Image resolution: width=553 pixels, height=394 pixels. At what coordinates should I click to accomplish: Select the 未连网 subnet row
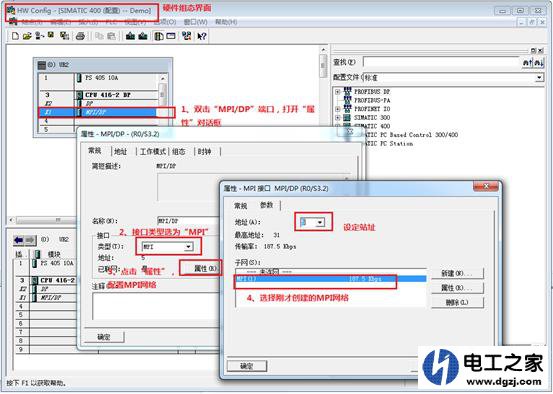click(x=330, y=272)
